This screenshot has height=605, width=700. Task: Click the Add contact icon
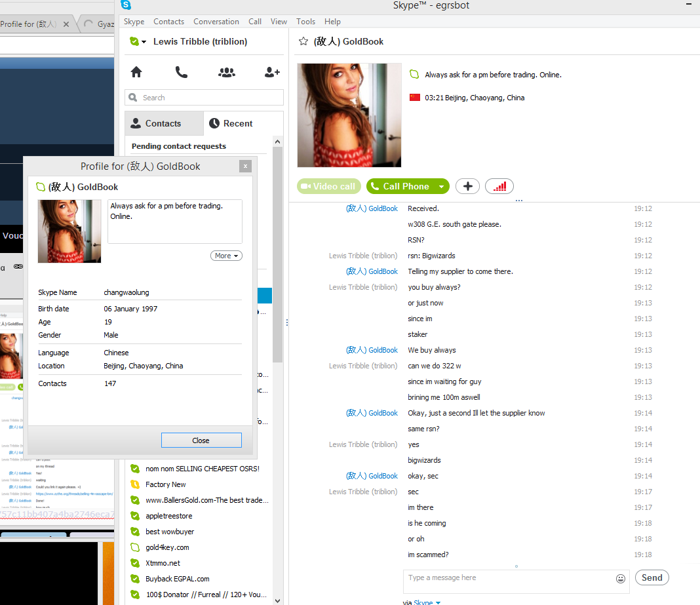[272, 72]
